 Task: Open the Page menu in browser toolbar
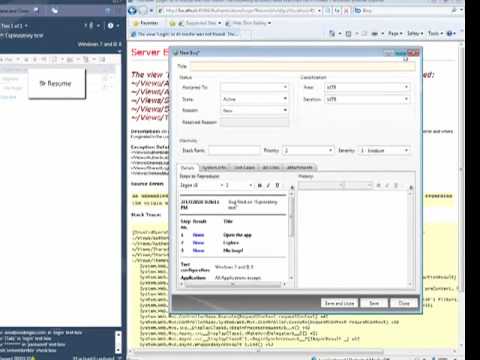point(395,33)
